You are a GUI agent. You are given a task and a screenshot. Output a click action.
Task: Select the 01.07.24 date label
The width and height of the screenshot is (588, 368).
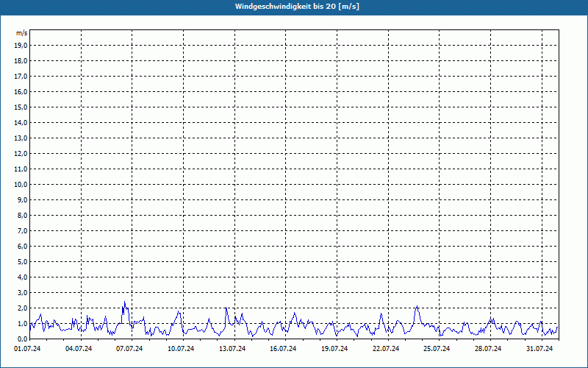click(x=27, y=349)
